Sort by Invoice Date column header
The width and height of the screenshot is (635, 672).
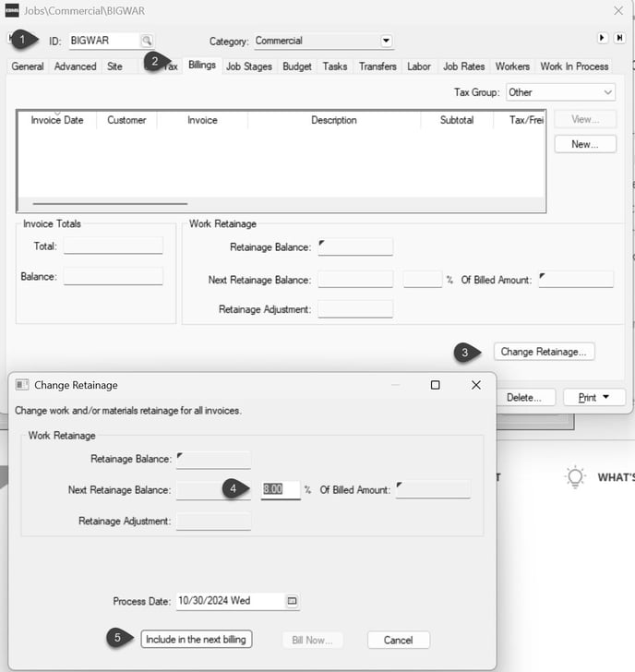pyautogui.click(x=57, y=120)
